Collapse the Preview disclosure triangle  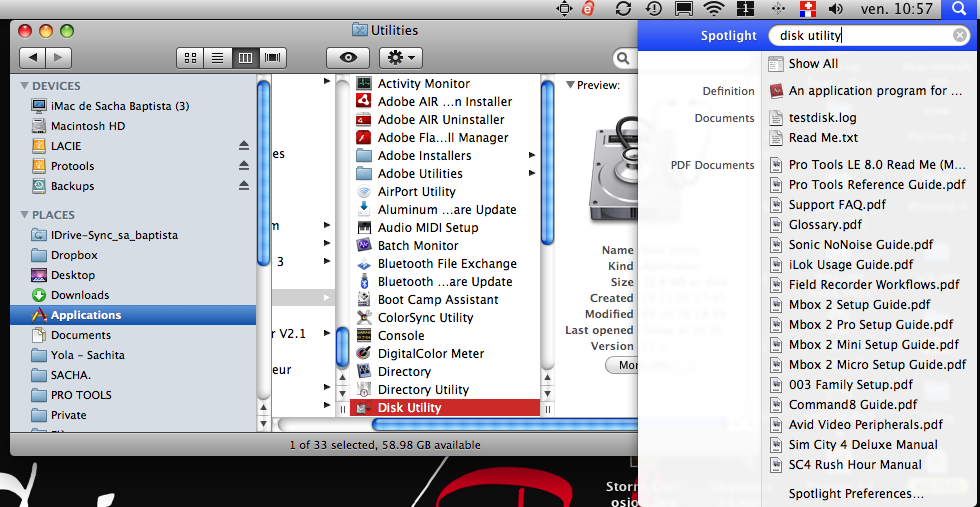tap(570, 85)
